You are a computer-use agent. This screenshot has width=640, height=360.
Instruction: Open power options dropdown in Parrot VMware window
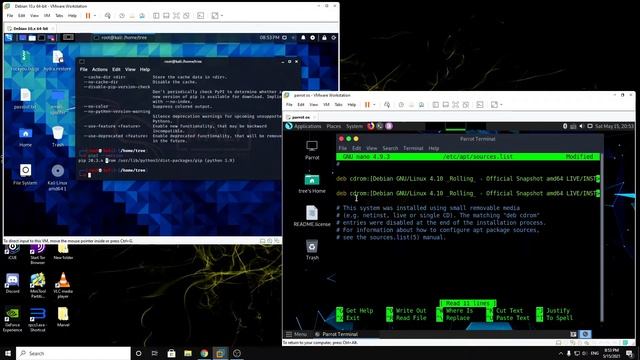[x=374, y=104]
